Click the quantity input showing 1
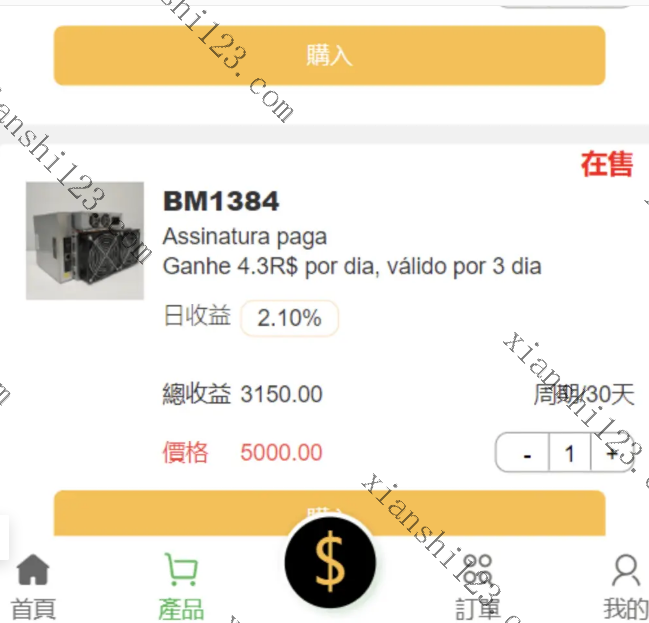This screenshot has height=623, width=649. point(570,452)
